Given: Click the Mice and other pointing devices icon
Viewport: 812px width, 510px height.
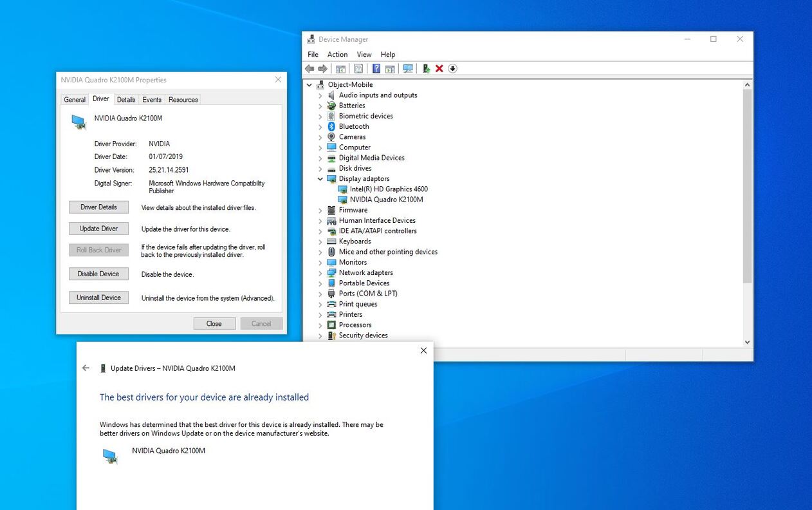Looking at the screenshot, I should coord(331,252).
